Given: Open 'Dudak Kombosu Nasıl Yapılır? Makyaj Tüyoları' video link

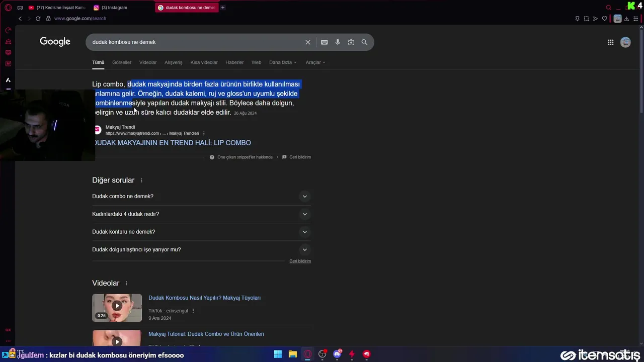Looking at the screenshot, I should coord(204,298).
